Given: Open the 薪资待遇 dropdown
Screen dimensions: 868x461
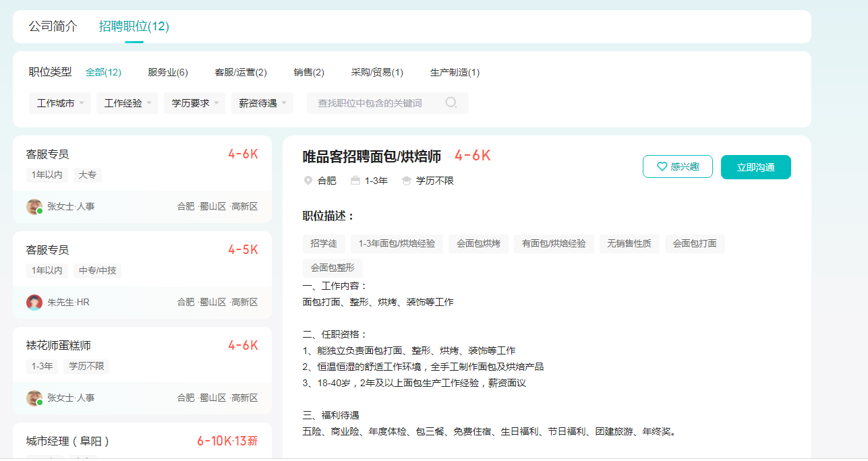Looking at the screenshot, I should pos(262,103).
